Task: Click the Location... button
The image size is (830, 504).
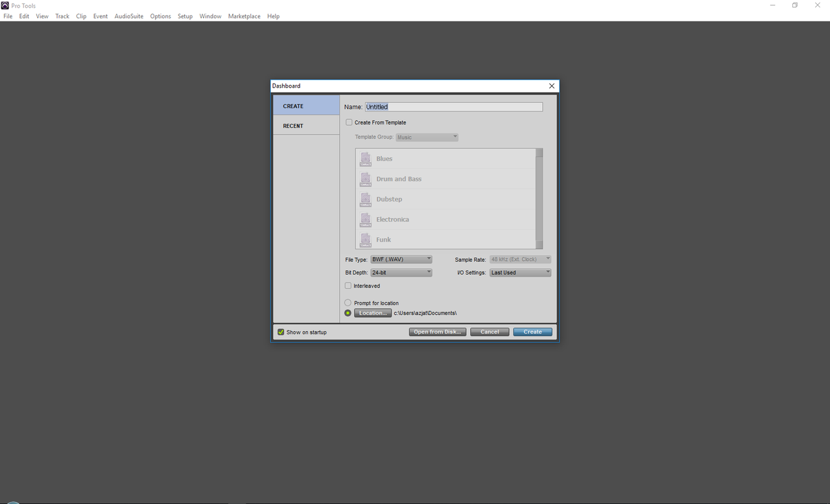Action: click(373, 313)
